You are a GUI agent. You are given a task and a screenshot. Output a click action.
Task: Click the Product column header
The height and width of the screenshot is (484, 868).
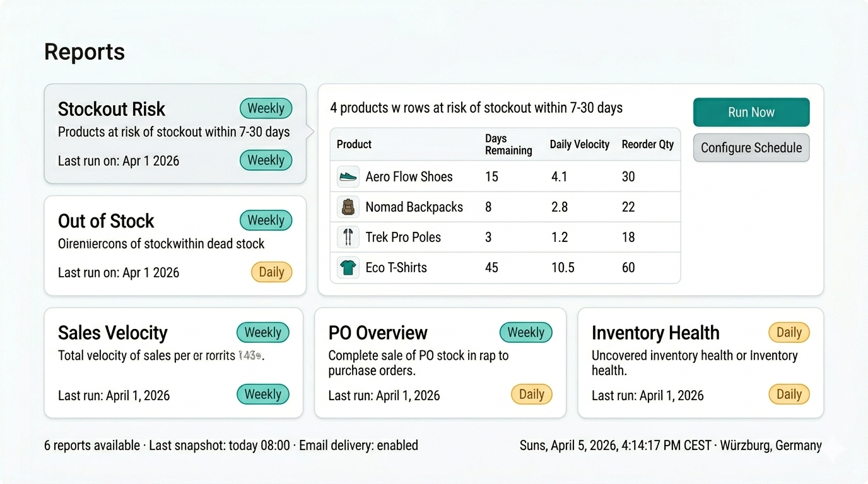354,144
